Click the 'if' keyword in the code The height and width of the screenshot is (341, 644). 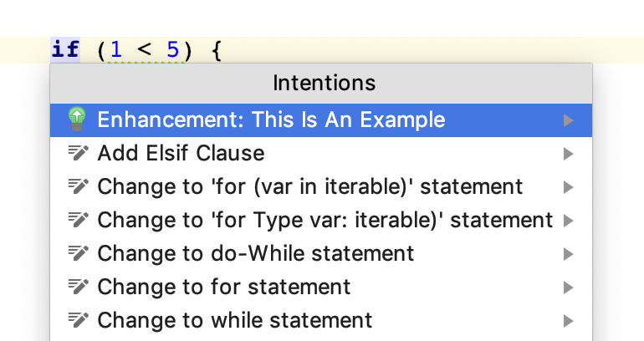65,50
